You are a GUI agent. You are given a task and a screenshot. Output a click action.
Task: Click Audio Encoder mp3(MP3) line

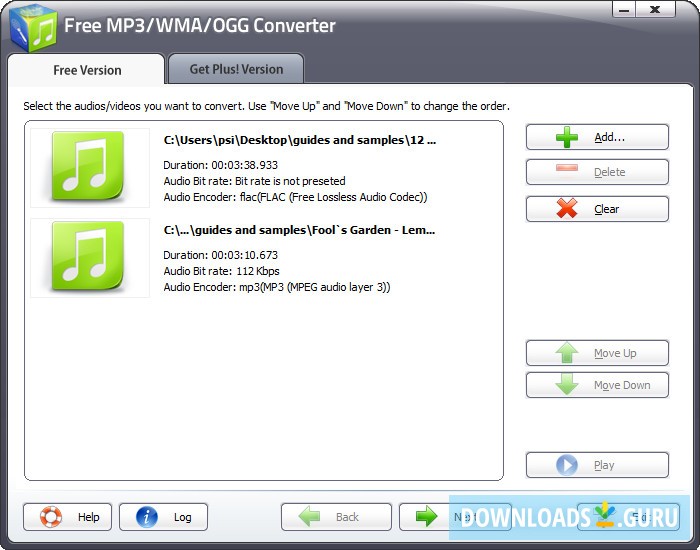277,287
